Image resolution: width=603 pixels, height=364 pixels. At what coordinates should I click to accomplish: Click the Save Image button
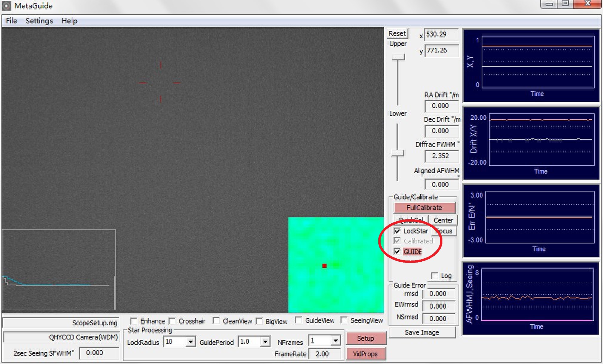(422, 332)
